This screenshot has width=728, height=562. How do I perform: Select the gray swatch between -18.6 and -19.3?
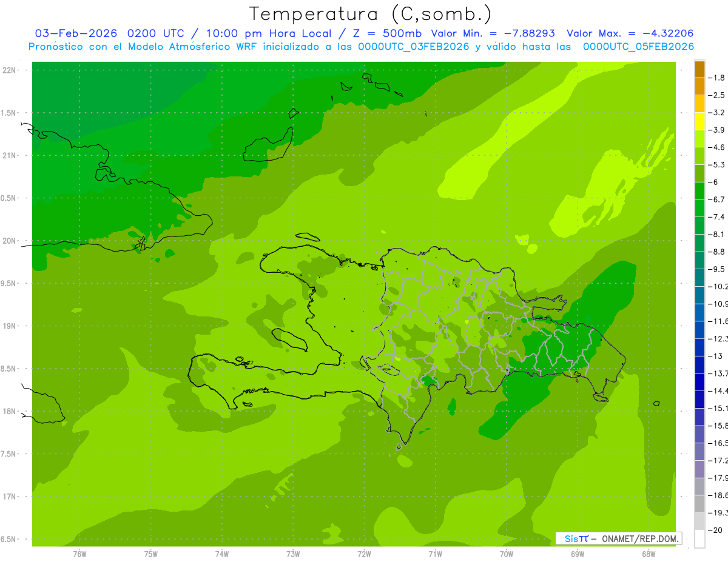pyautogui.click(x=699, y=504)
